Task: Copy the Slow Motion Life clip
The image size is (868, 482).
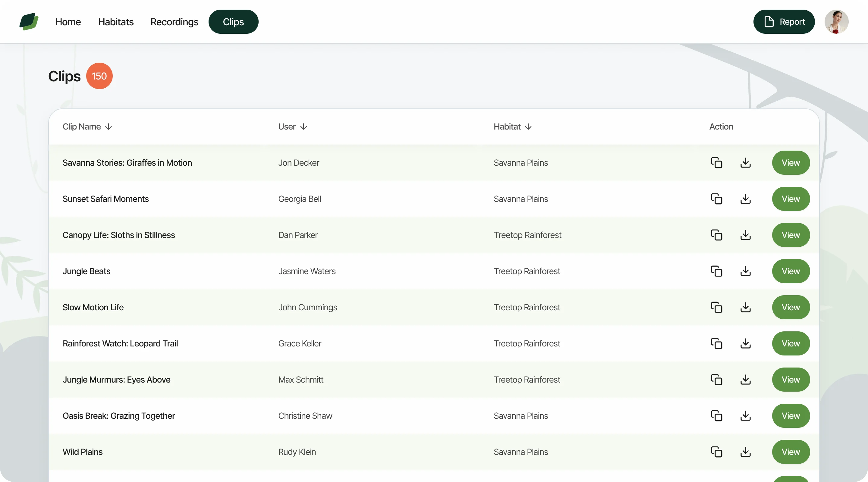Action: 716,307
